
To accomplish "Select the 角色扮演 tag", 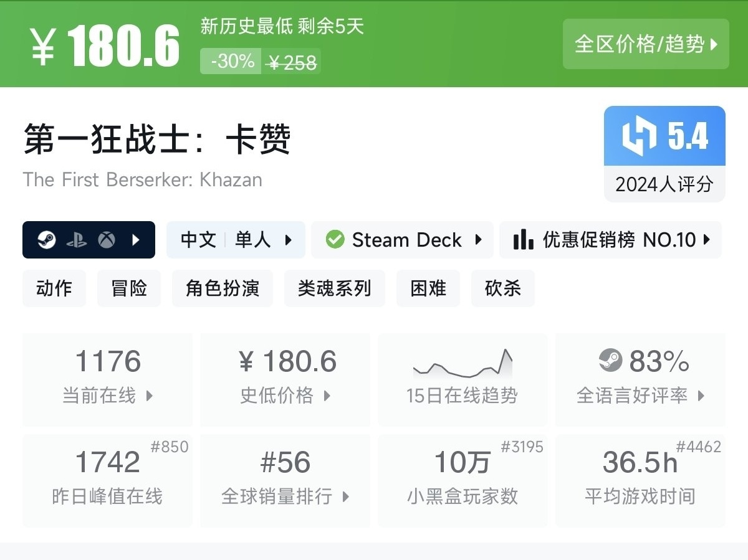I will click(223, 288).
